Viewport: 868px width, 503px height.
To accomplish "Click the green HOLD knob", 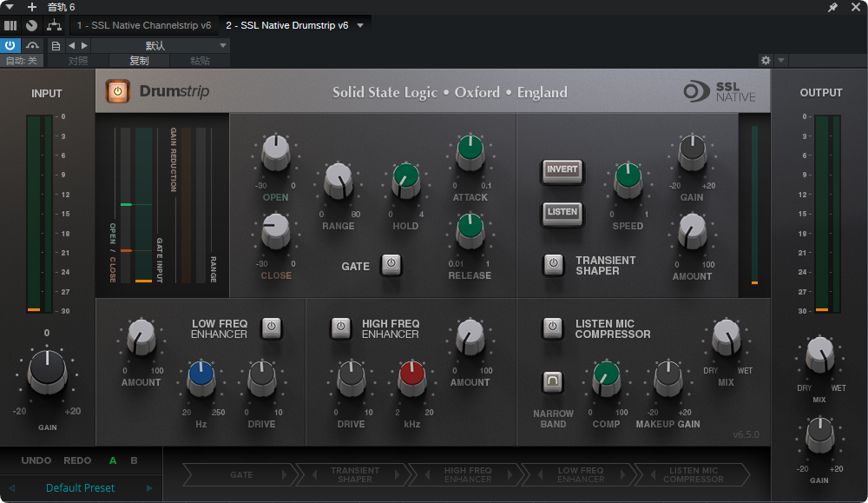I will click(405, 180).
